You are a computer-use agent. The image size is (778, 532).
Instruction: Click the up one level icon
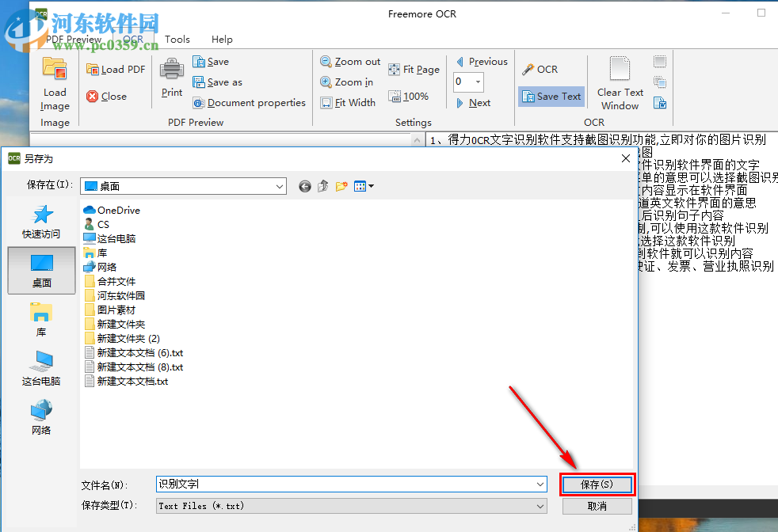pos(323,186)
